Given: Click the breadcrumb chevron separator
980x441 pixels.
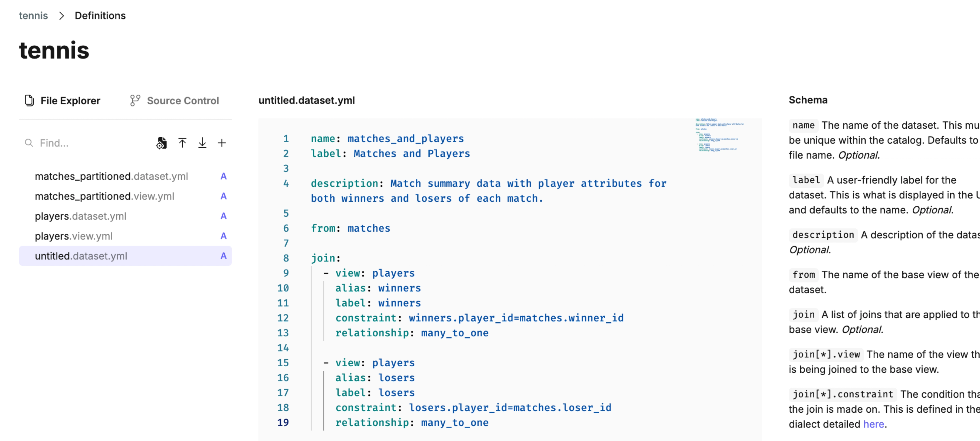Looking at the screenshot, I should 61,16.
